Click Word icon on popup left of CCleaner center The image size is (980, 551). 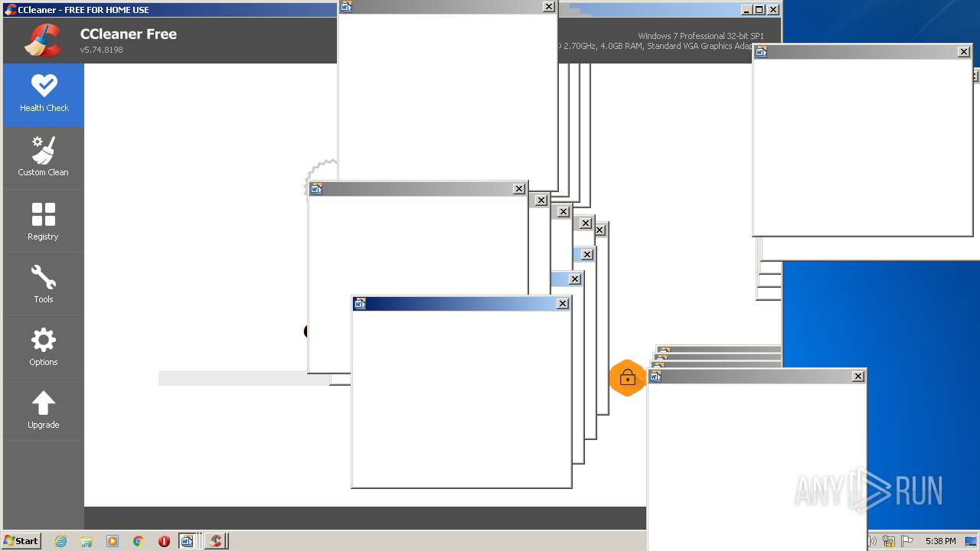[317, 189]
